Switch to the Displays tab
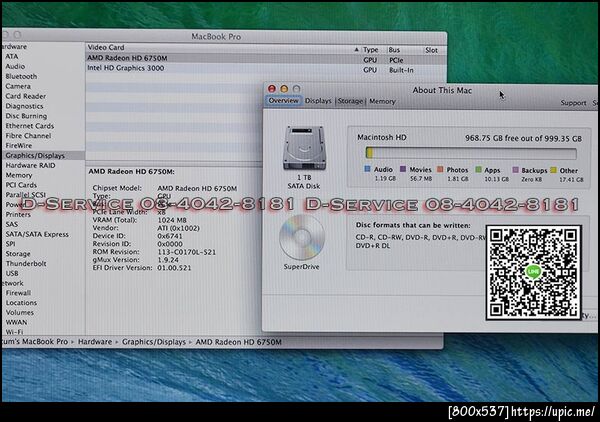The height and width of the screenshot is (422, 600). click(x=318, y=101)
